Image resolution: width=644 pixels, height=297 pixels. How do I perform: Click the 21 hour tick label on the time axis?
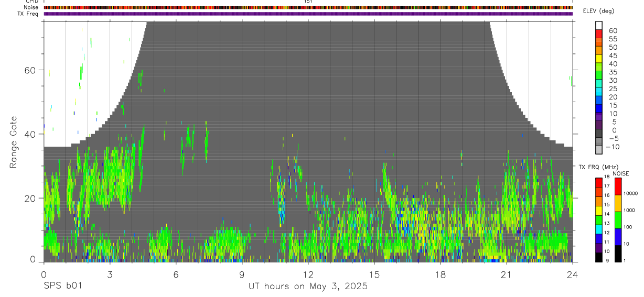506,274
